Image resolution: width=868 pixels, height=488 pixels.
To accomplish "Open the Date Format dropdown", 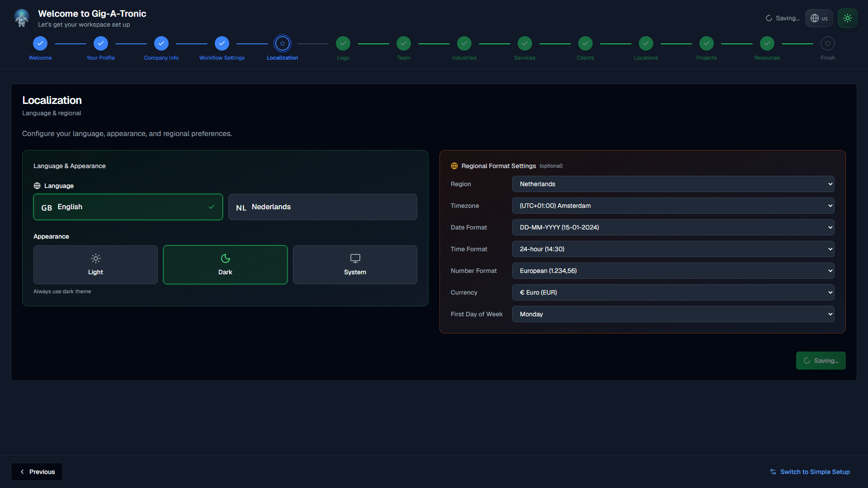I will (673, 227).
